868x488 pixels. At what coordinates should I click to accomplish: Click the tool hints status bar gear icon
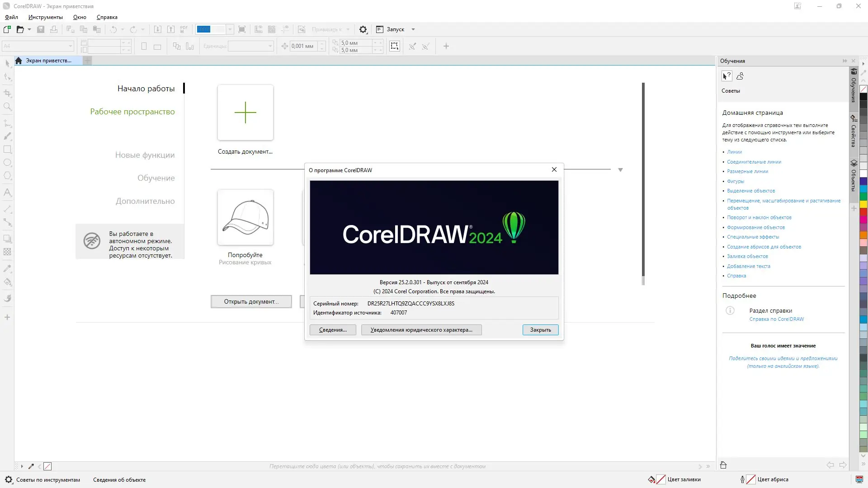[9, 480]
